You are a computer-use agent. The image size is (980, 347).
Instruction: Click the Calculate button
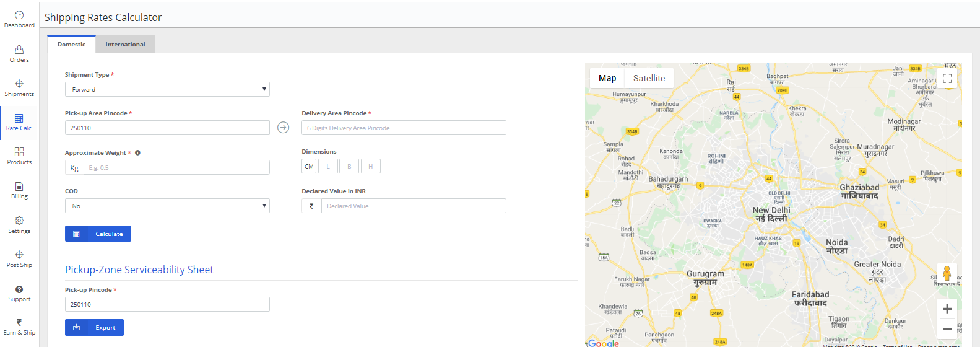98,234
